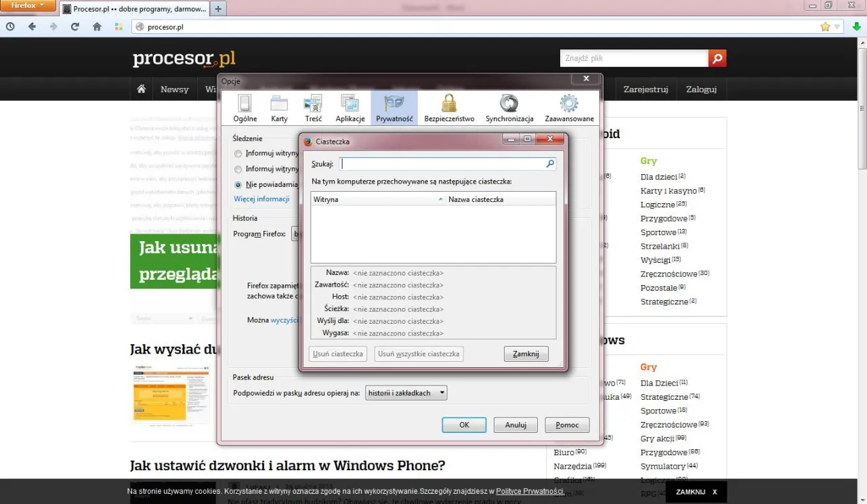The width and height of the screenshot is (867, 504).
Task: Open the Newsy menu item
Action: coord(174,89)
